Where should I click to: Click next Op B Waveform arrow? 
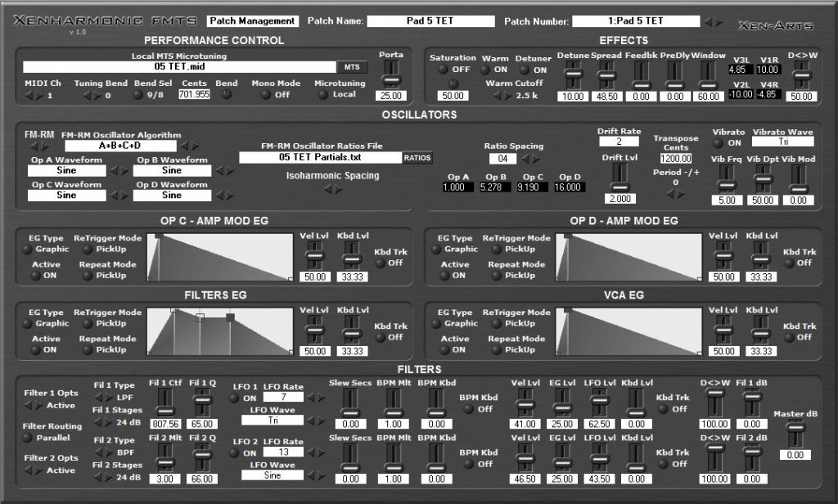[230, 170]
